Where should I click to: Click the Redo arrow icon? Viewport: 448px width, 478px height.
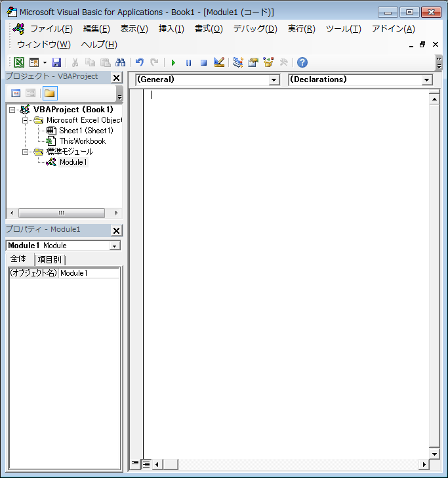click(x=154, y=62)
